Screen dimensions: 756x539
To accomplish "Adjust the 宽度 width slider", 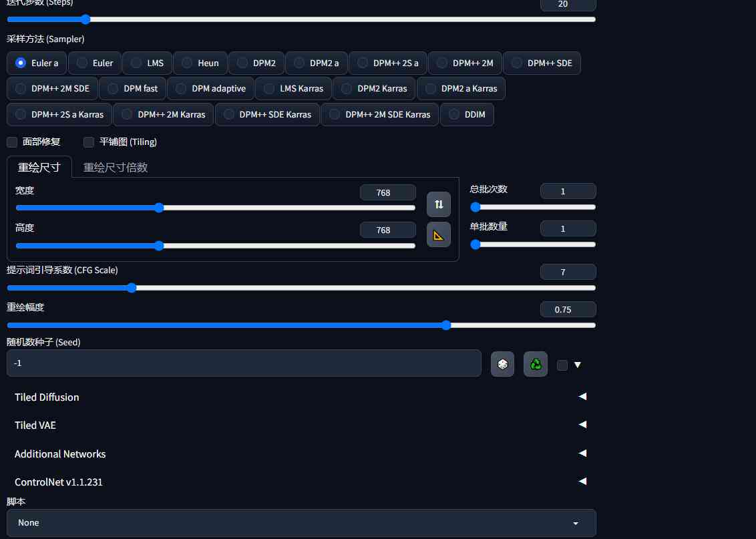I will 216,208.
